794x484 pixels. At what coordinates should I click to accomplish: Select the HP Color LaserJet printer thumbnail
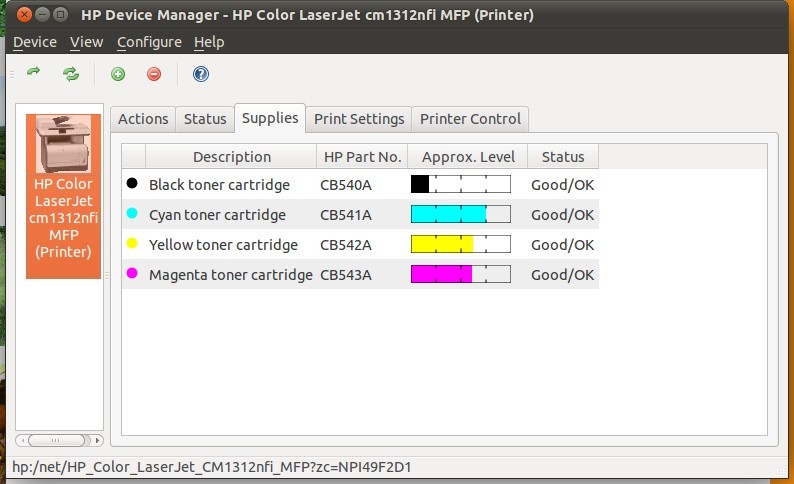tap(63, 196)
